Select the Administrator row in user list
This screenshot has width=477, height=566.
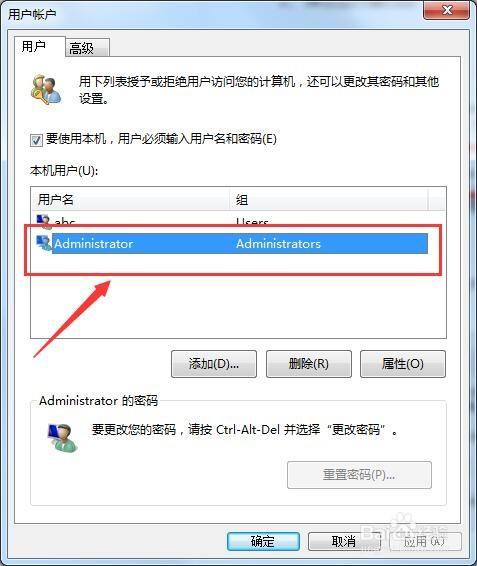(x=232, y=243)
